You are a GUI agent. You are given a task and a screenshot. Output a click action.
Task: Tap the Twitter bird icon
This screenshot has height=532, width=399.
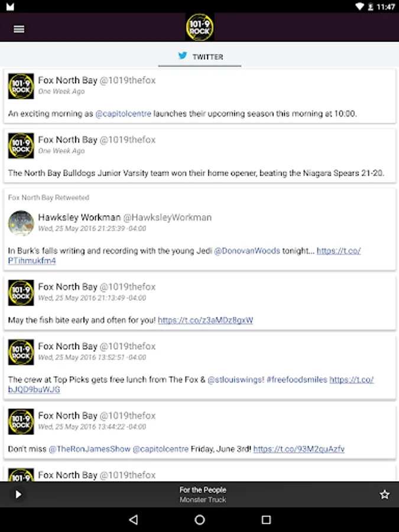[183, 56]
